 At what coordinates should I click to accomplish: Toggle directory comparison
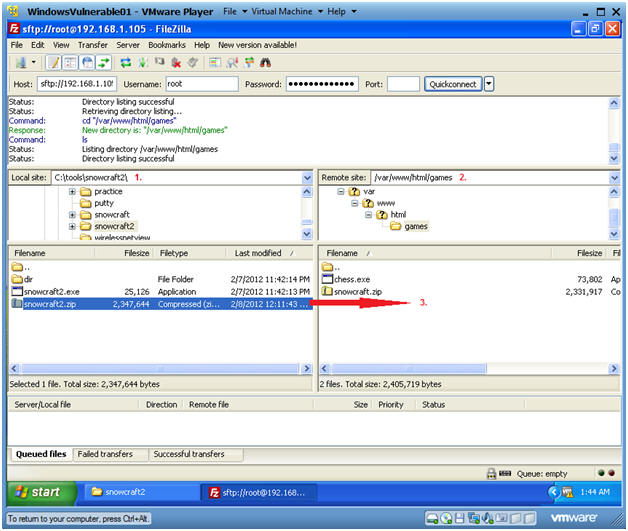232,62
